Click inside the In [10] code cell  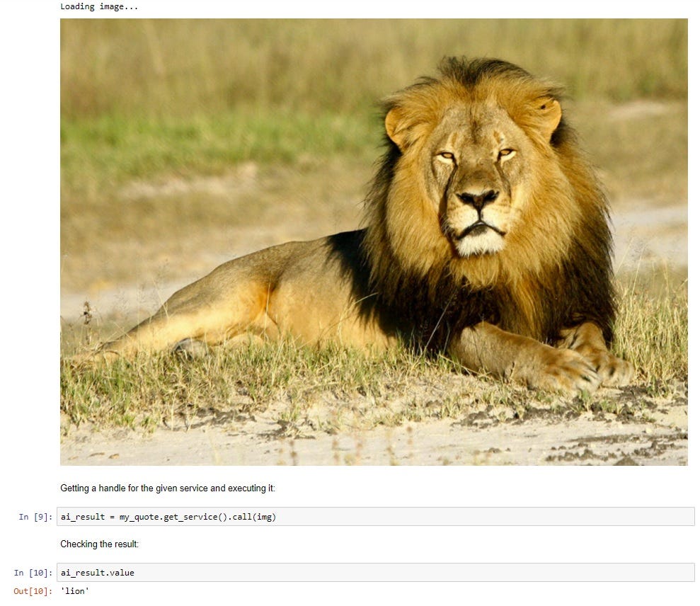click(x=375, y=572)
